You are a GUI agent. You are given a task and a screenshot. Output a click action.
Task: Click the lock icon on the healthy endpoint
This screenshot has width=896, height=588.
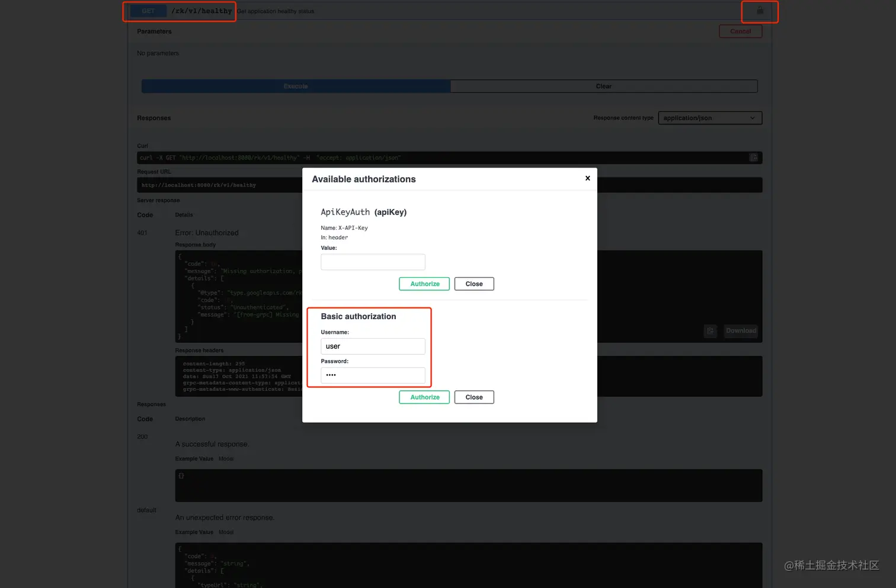point(760,11)
